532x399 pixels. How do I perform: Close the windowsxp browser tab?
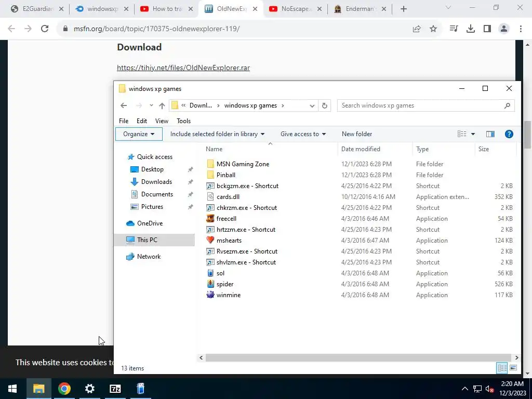(126, 9)
